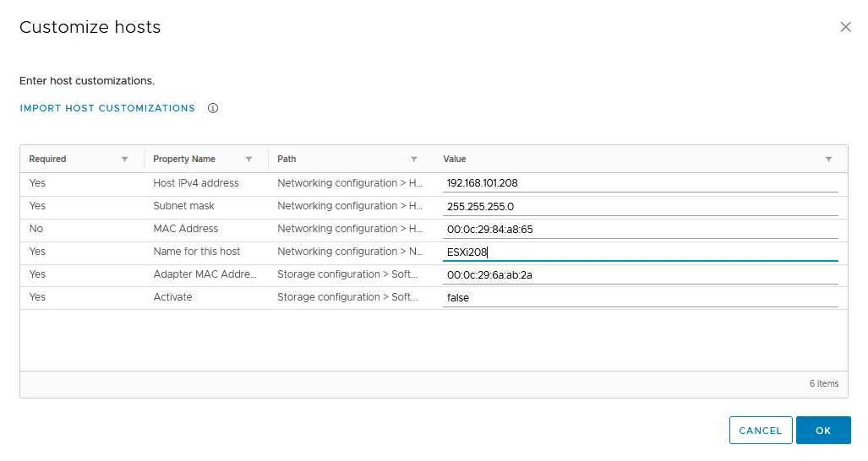Sort by the Path column header
This screenshot has width=868, height=461.
click(x=287, y=159)
